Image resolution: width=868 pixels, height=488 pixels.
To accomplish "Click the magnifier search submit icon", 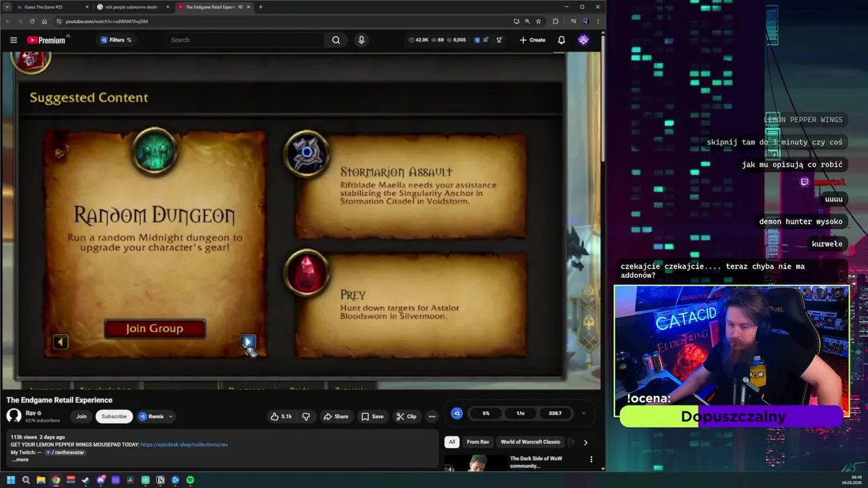I will click(x=336, y=40).
